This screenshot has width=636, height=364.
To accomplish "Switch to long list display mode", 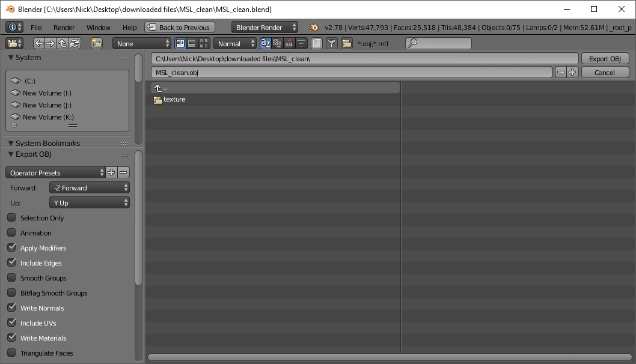I will click(192, 43).
